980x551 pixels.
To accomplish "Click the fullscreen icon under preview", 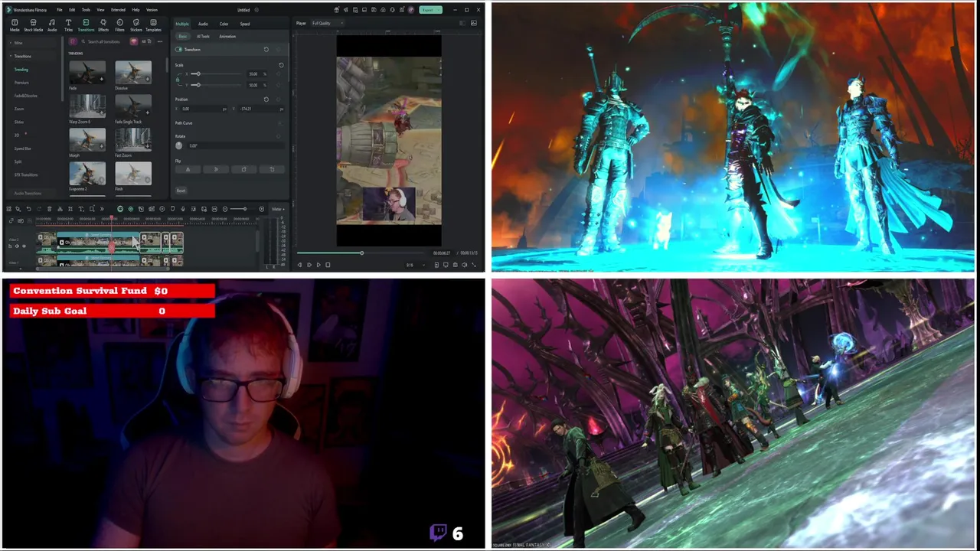I will pyautogui.click(x=474, y=265).
